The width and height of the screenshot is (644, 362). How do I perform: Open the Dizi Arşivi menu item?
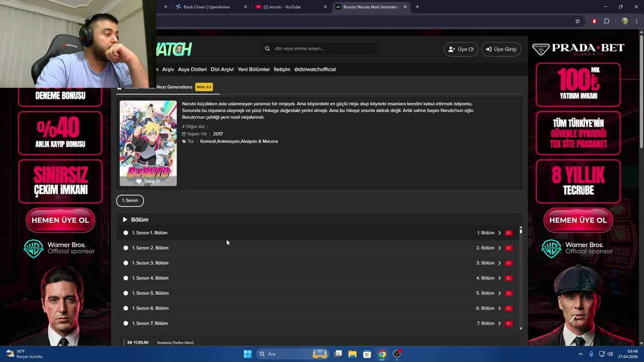[222, 69]
